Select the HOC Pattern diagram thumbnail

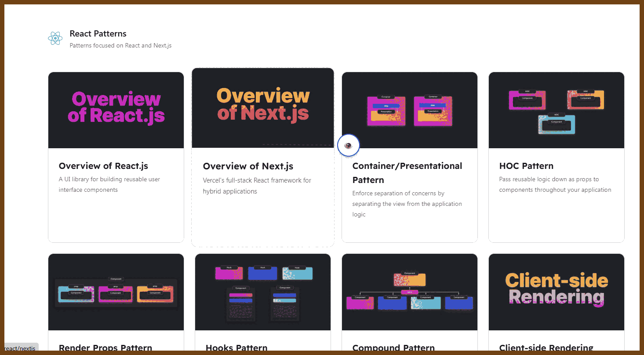pos(556,110)
